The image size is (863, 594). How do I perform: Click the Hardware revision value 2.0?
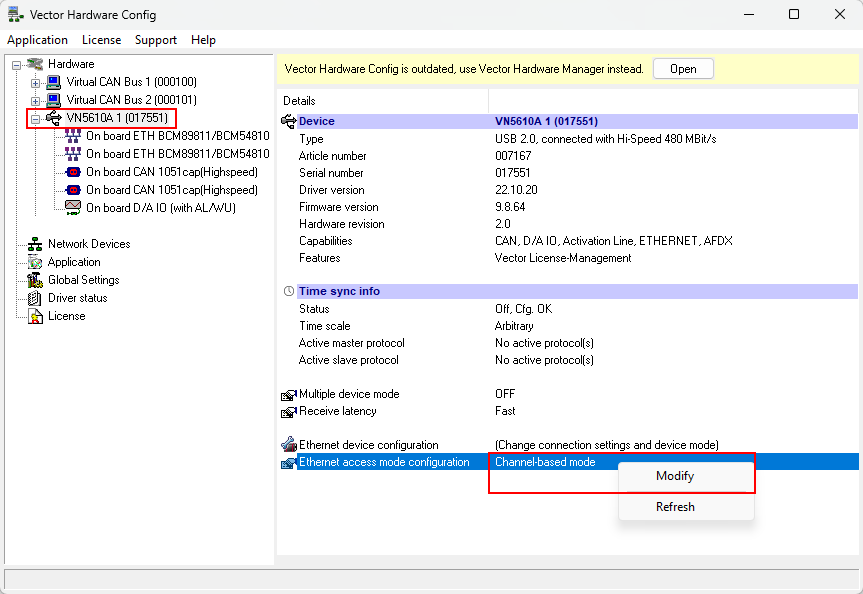click(502, 224)
